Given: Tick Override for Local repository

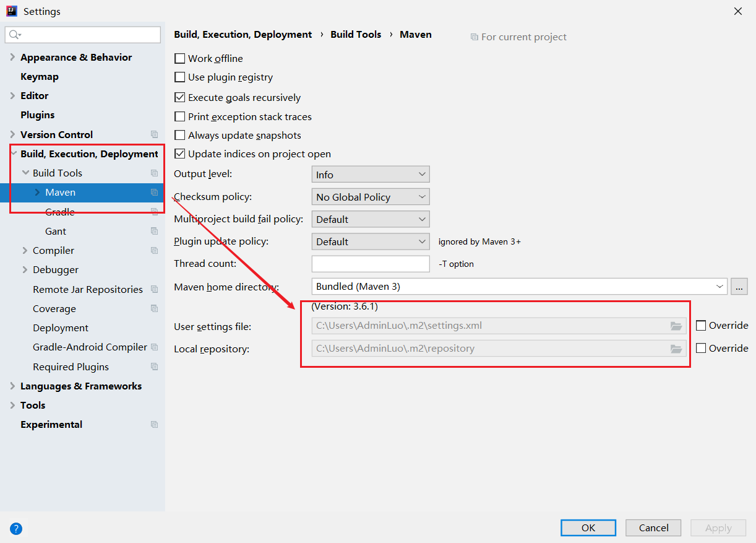Looking at the screenshot, I should point(701,348).
